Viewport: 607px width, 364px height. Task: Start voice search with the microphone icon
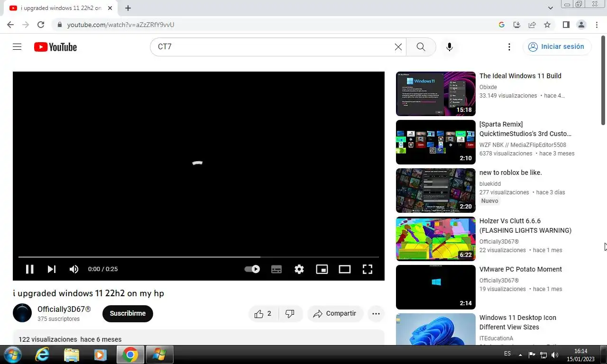tap(450, 47)
